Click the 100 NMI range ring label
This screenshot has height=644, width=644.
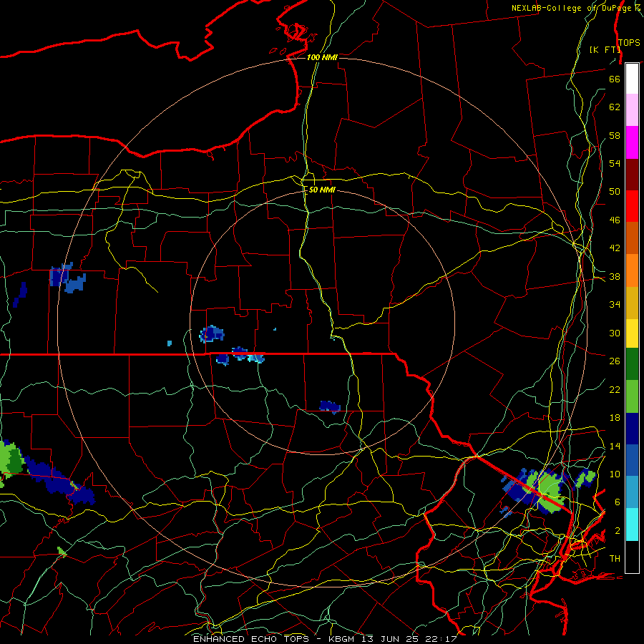pyautogui.click(x=322, y=57)
